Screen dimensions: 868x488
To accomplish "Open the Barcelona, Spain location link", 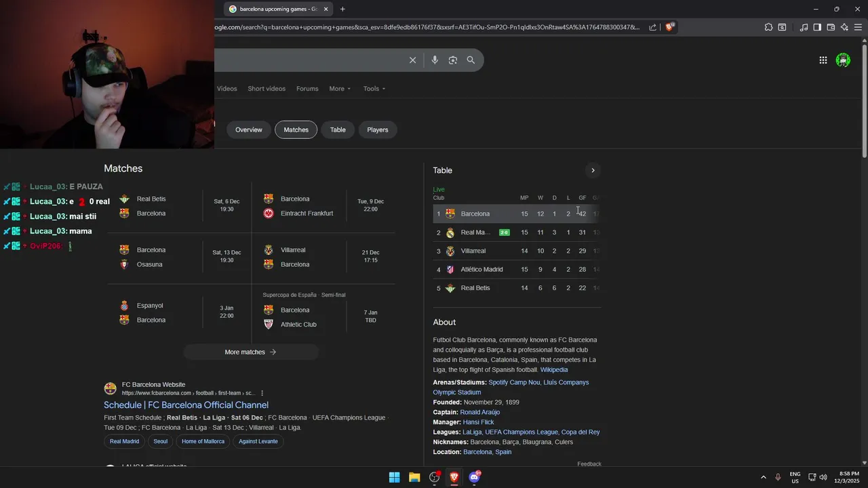I will pos(487,452).
